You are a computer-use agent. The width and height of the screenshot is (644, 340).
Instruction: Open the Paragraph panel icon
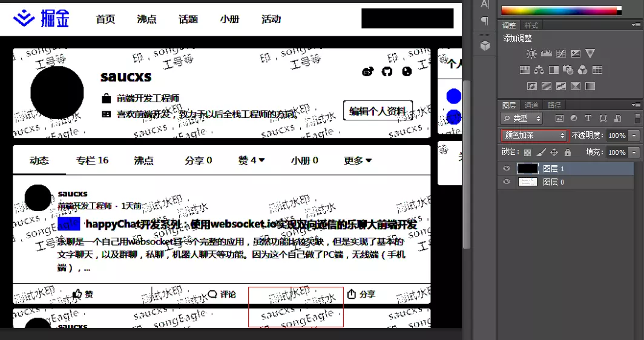click(485, 21)
